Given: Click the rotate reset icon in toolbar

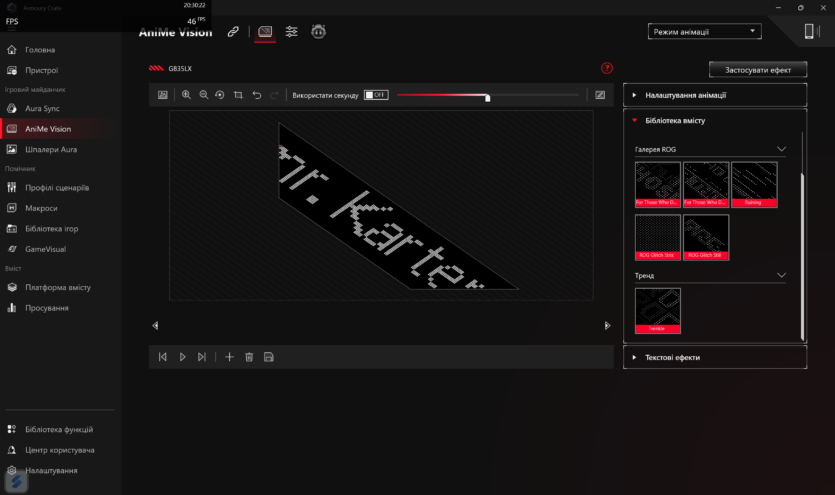Looking at the screenshot, I should (x=220, y=95).
